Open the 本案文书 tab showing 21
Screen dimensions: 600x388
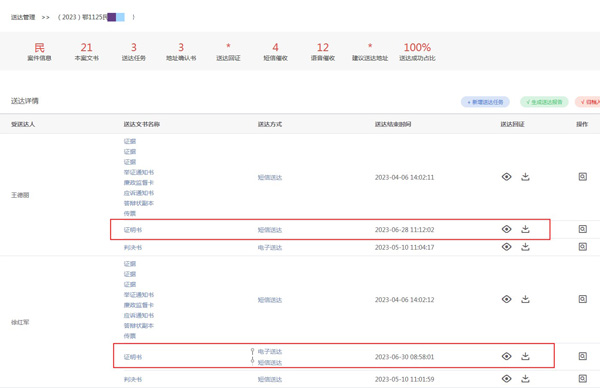pyautogui.click(x=86, y=52)
